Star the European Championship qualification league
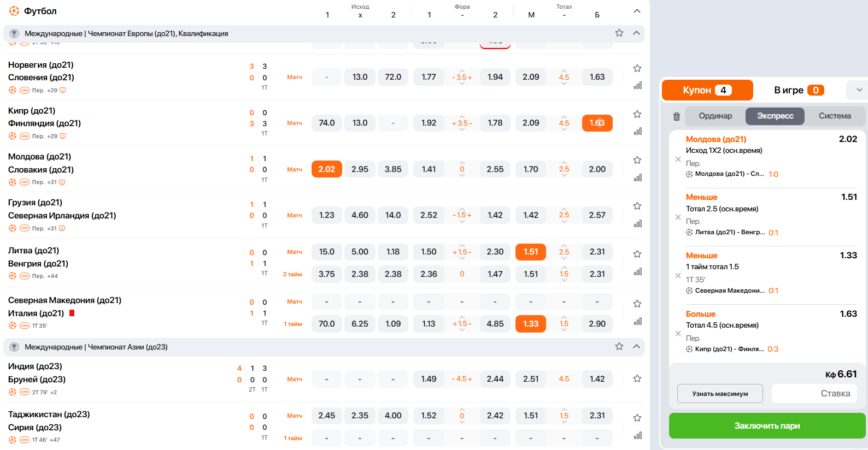Image resolution: width=868 pixels, height=450 pixels. [x=619, y=33]
